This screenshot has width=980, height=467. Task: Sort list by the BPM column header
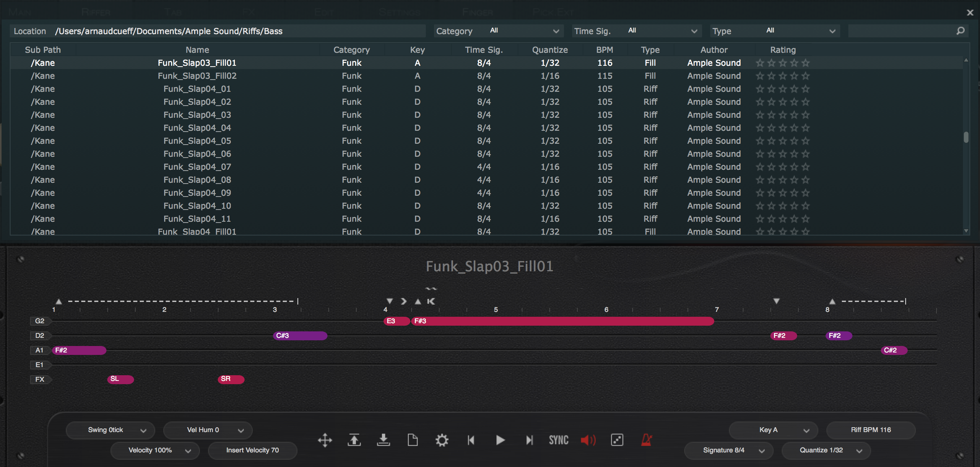(x=605, y=50)
